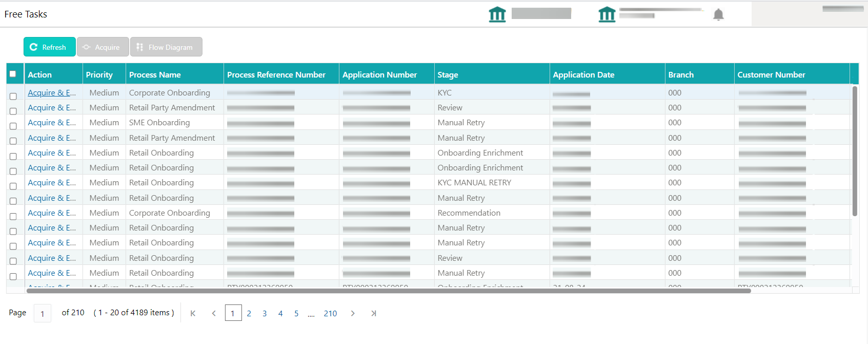Go to page 3
This screenshot has width=868, height=344.
pyautogui.click(x=265, y=313)
